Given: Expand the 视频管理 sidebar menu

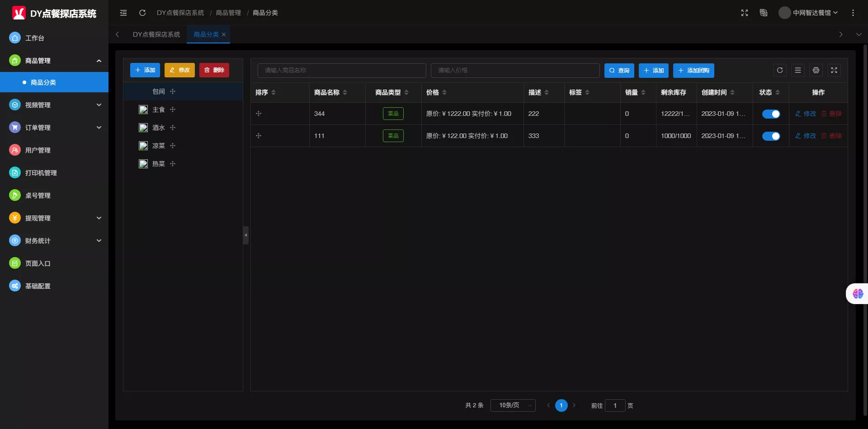Looking at the screenshot, I should [54, 105].
